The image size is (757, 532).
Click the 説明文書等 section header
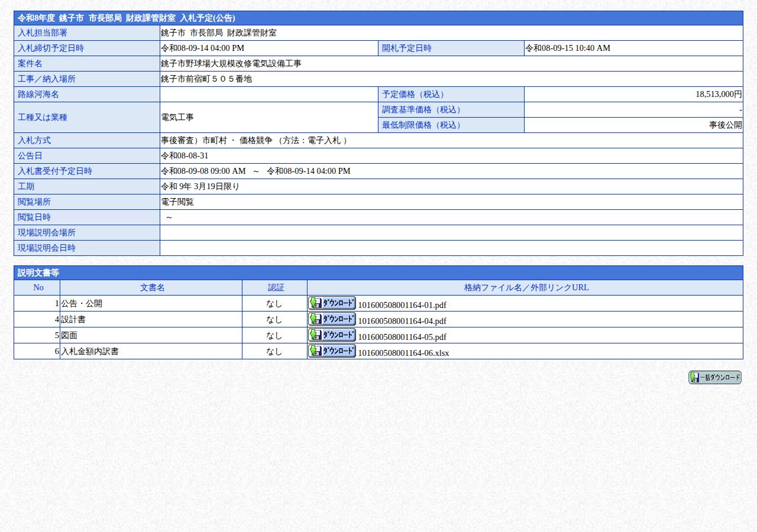tap(378, 273)
